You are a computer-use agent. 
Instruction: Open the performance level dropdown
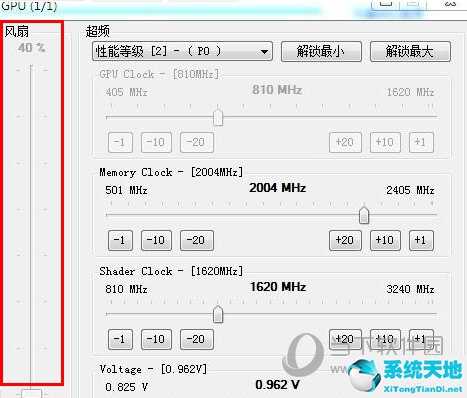(x=182, y=51)
